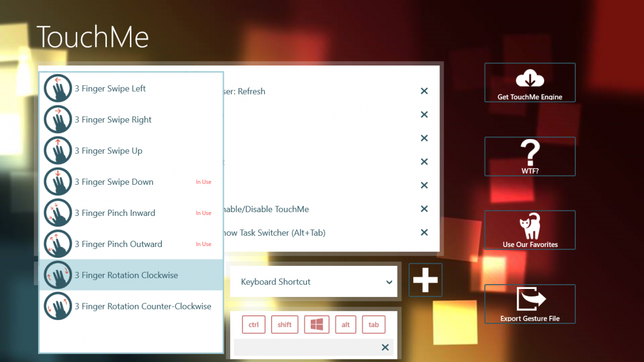Remove the Show Task Switcher (Alt+Tab) mapping
The height and width of the screenshot is (362, 644).
(x=424, y=233)
